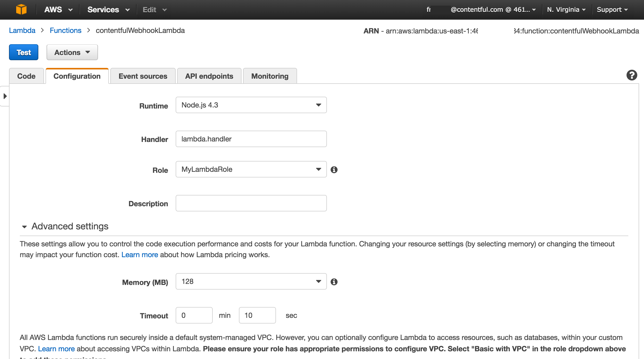Viewport: 644px width, 359px height.
Task: Click the info icon beside Memory
Action: 334,282
